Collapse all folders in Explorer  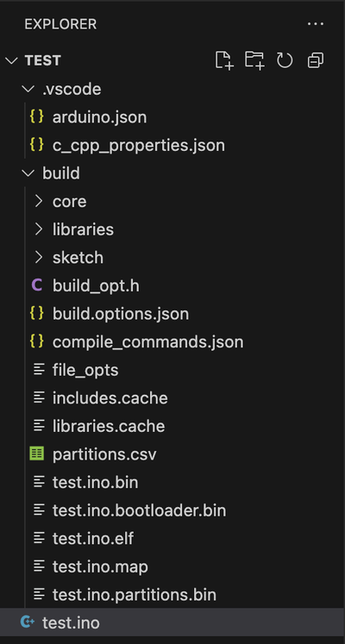point(316,60)
